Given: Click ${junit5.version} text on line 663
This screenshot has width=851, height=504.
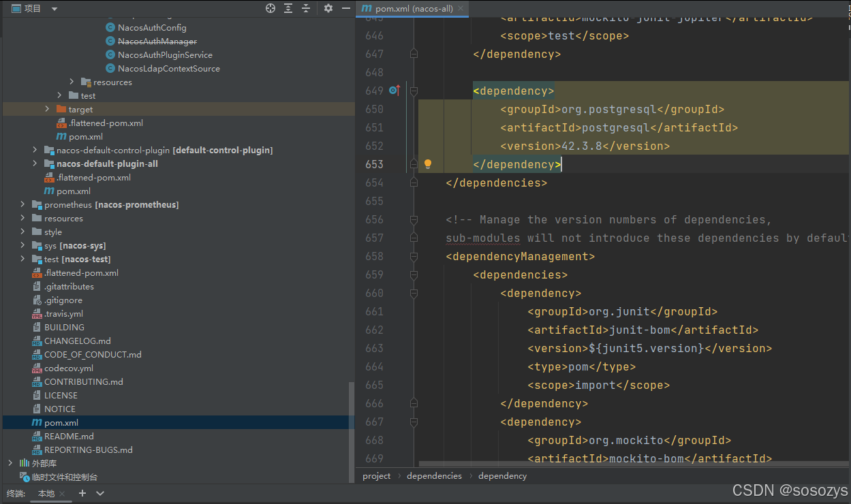Looking at the screenshot, I should click(x=646, y=348).
